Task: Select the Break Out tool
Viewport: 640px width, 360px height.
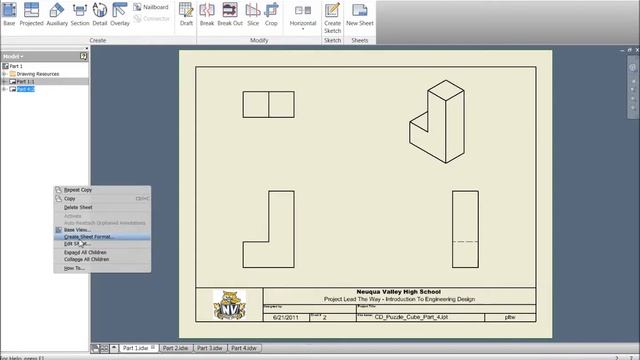Action: (230, 14)
